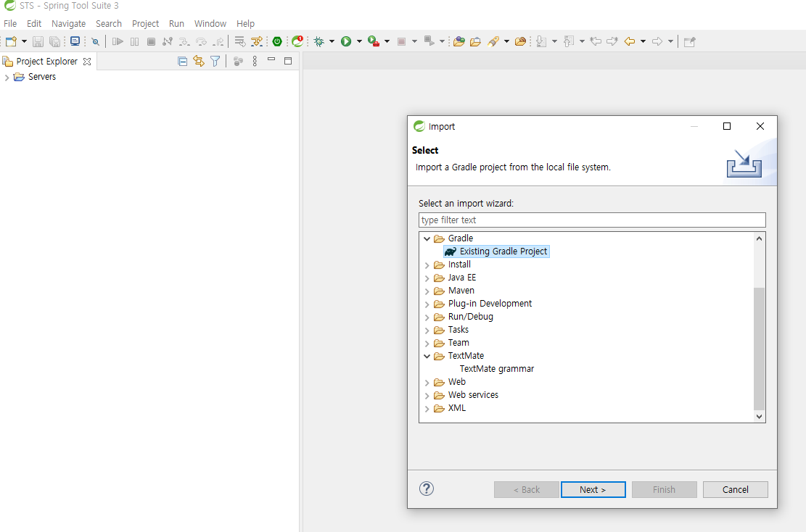This screenshot has width=806, height=532.
Task: Collapse All in Project Explorer
Action: pos(183,62)
